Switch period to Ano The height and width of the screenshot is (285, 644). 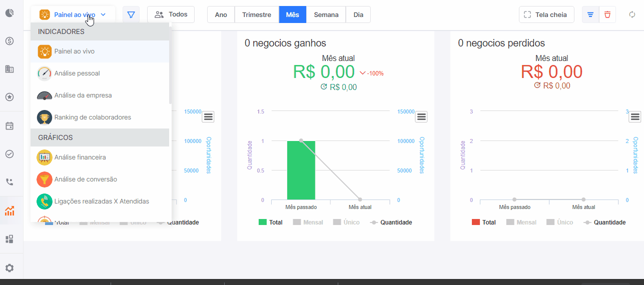tap(221, 14)
